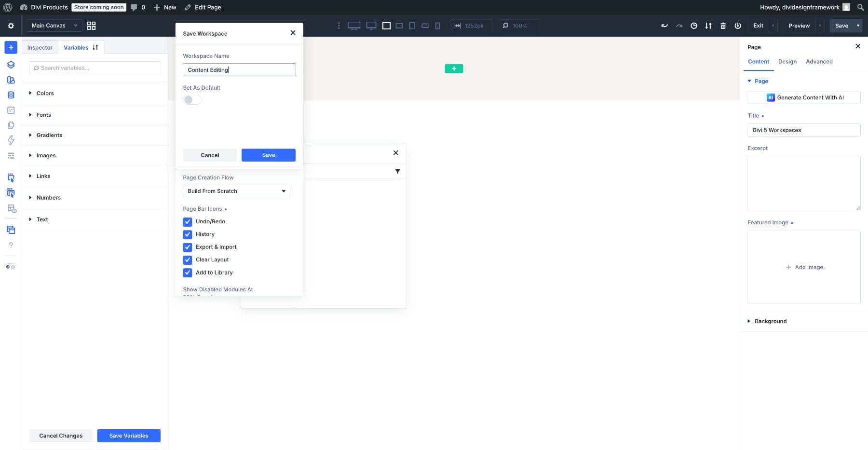Expand the Colors variables group
Viewport: 868px width, 450px height.
tap(95, 93)
